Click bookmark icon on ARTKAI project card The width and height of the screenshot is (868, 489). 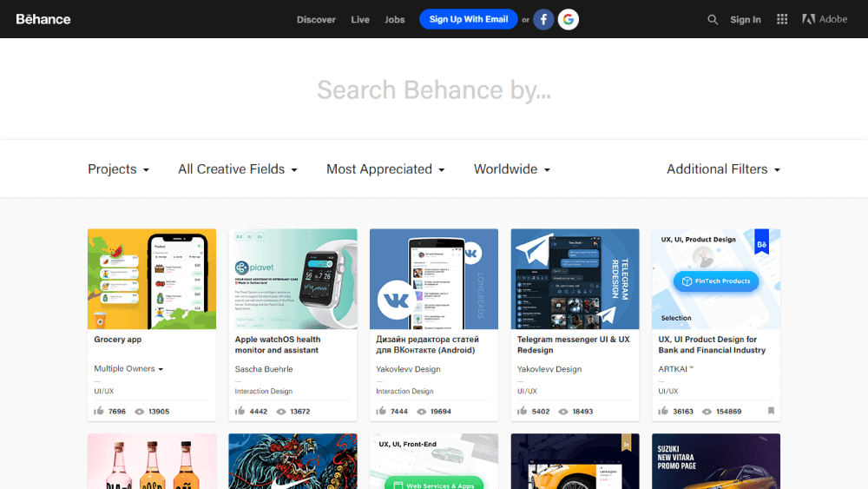(771, 411)
